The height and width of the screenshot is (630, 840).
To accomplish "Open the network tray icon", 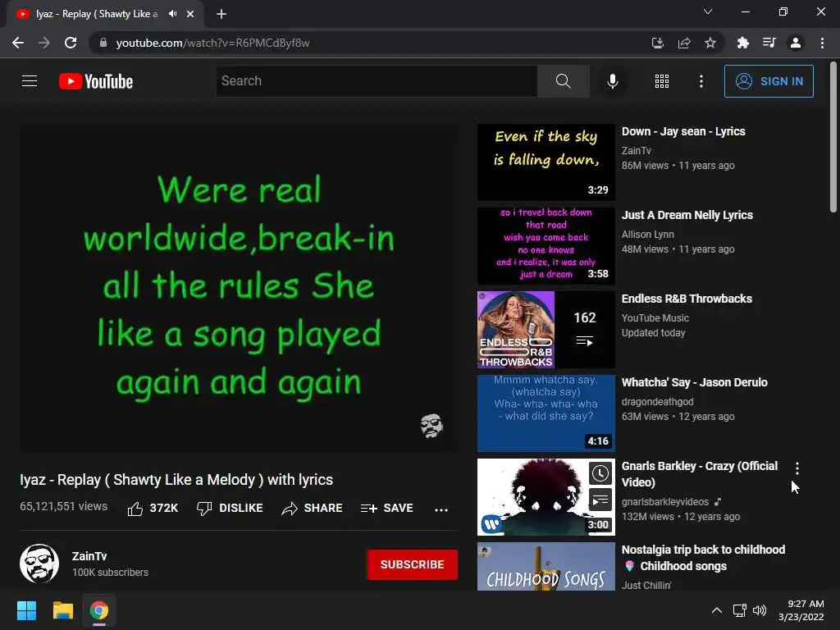I will point(740,610).
